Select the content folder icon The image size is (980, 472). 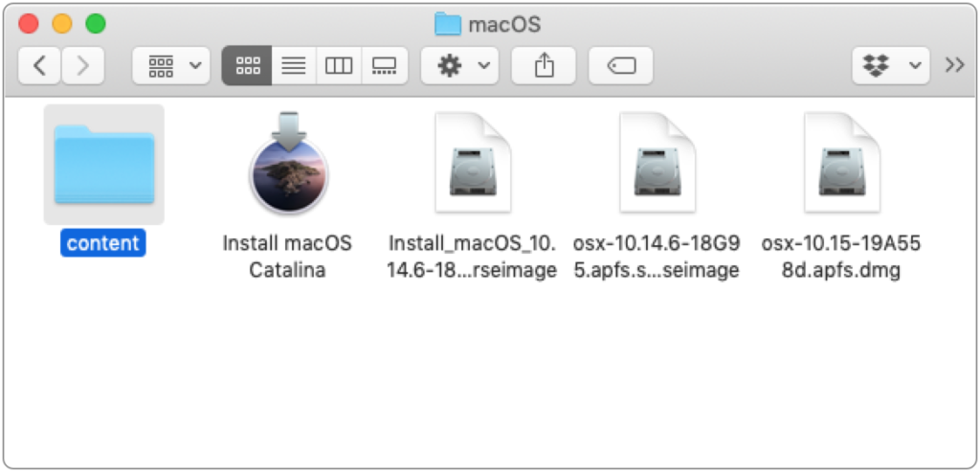point(103,165)
